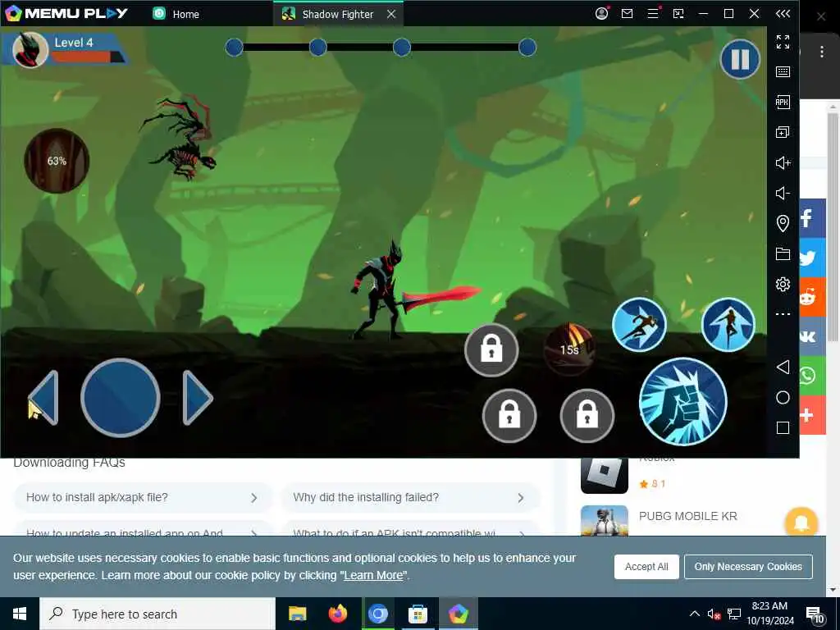Show hidden system tray icons chevron
This screenshot has height=630, width=840.
click(694, 614)
